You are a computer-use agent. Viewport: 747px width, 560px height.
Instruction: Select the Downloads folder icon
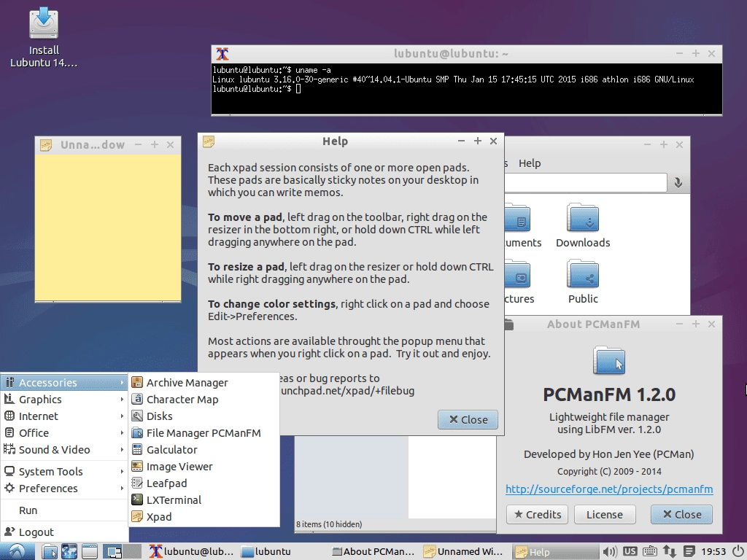[x=583, y=226]
